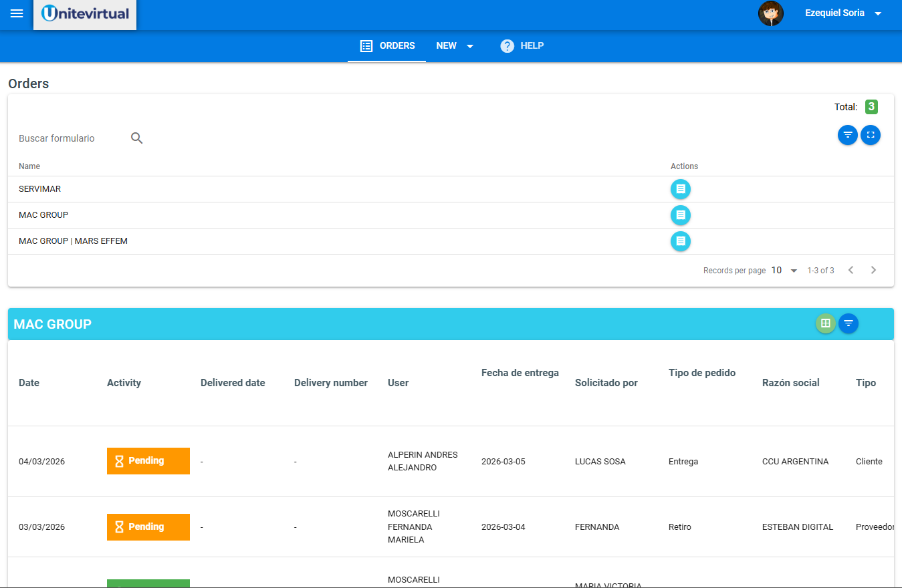Click the search magnifier beside Buscar formulario

tap(136, 138)
